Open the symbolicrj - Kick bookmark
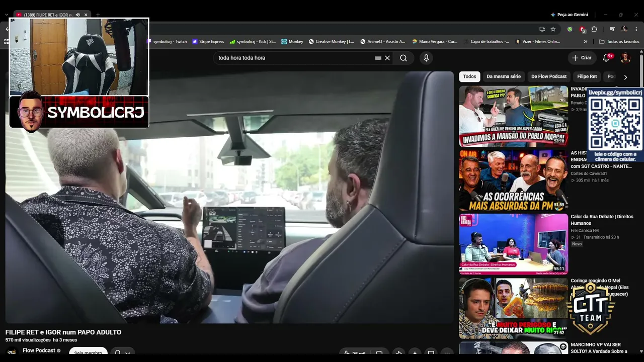 pyautogui.click(x=253, y=42)
